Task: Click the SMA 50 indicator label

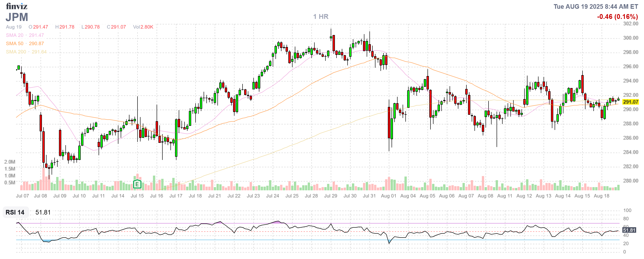Action: pos(15,44)
